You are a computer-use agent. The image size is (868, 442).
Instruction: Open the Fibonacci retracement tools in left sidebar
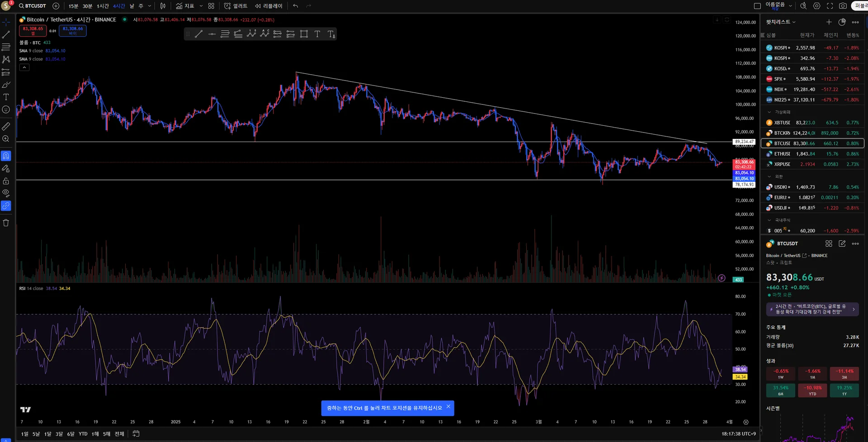(x=6, y=47)
